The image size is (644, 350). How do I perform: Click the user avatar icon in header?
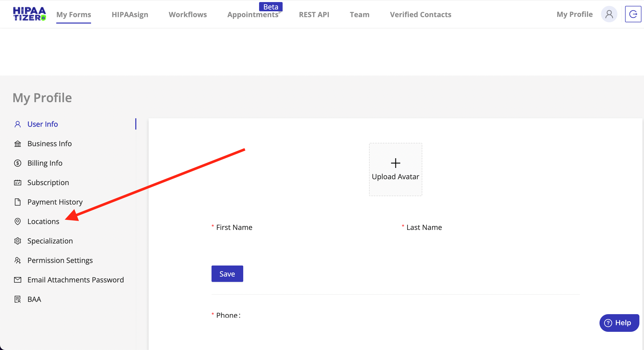(x=609, y=14)
